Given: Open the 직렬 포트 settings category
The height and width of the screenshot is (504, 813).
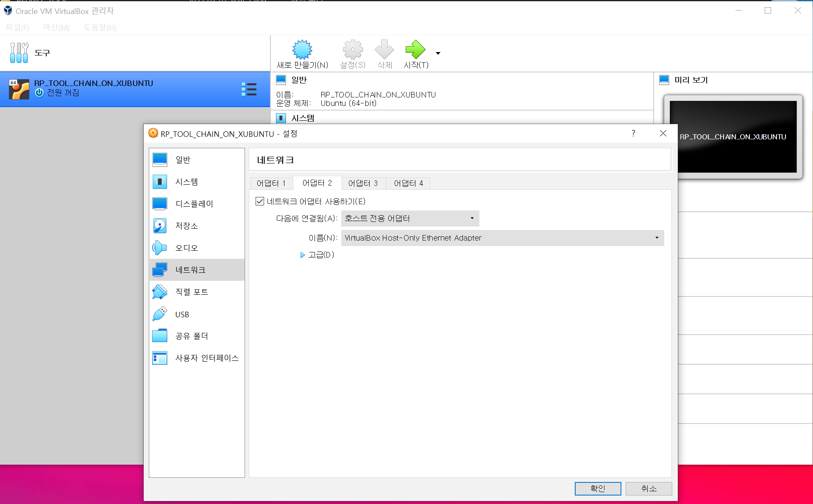Looking at the screenshot, I should tap(197, 292).
